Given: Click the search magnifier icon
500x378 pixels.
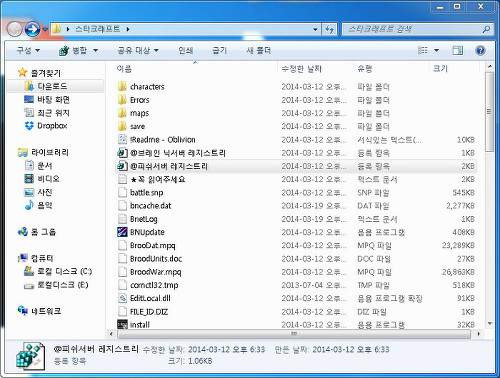Looking at the screenshot, I should 486,30.
